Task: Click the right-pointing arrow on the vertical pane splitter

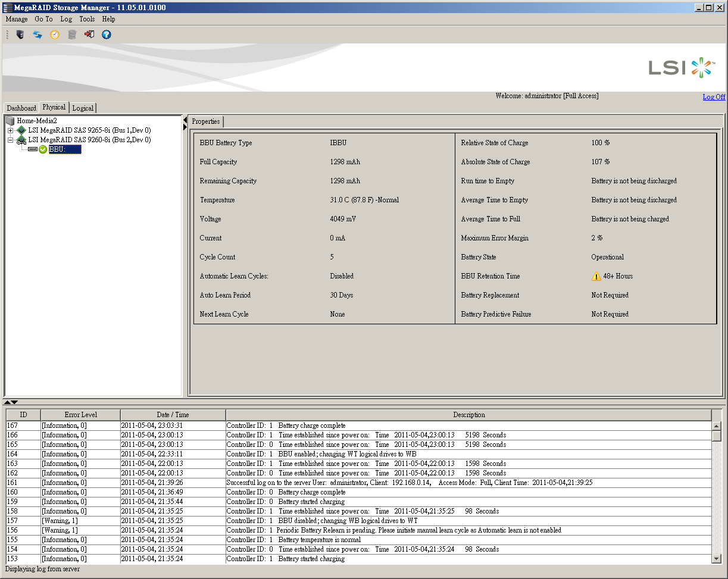Action: click(x=185, y=127)
